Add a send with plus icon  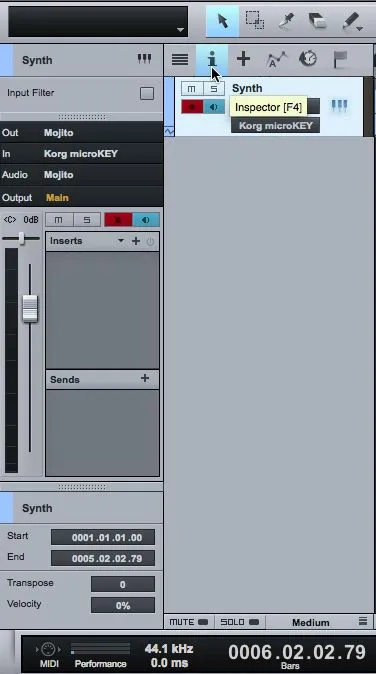click(145, 378)
